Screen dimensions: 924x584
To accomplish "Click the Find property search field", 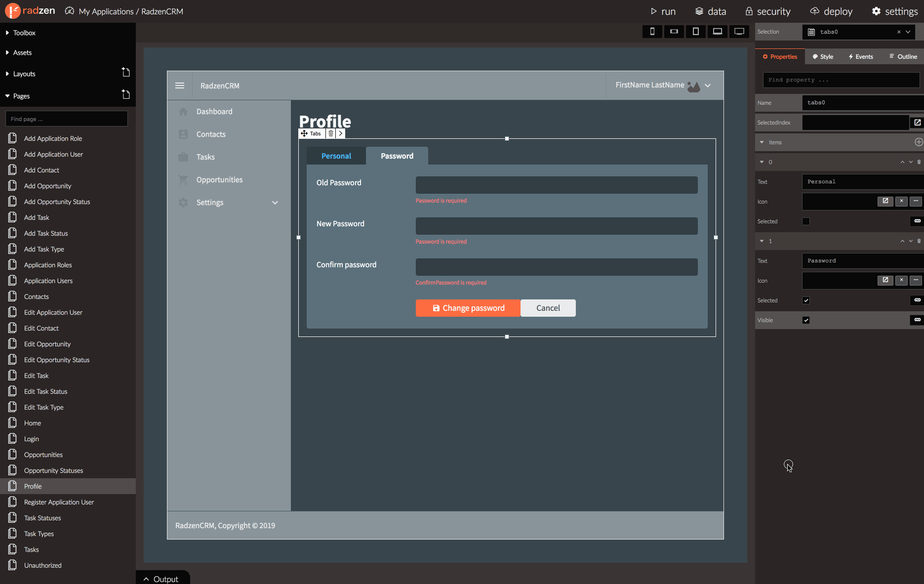I will tap(842, 80).
